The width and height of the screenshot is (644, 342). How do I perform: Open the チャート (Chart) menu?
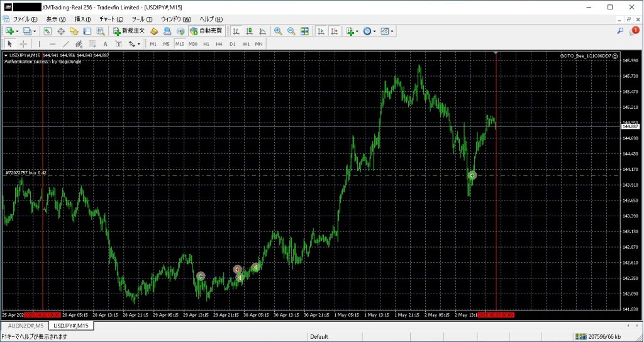[111, 19]
